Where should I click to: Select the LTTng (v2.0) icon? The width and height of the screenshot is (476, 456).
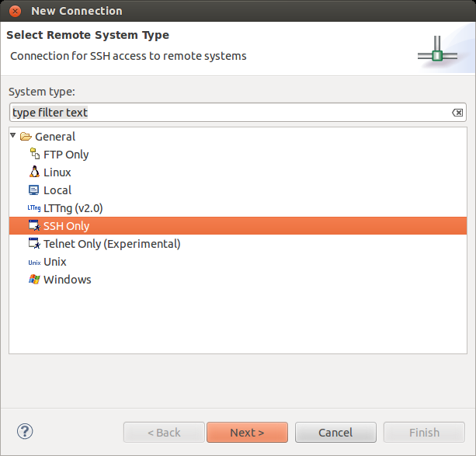34,208
